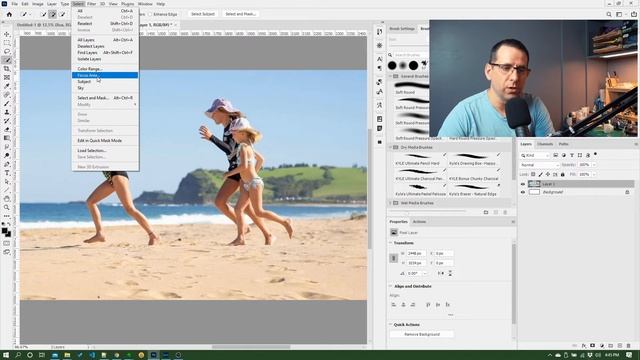Collapse the Dry Media Brushes group
The height and width of the screenshot is (360, 640).
[x=390, y=147]
